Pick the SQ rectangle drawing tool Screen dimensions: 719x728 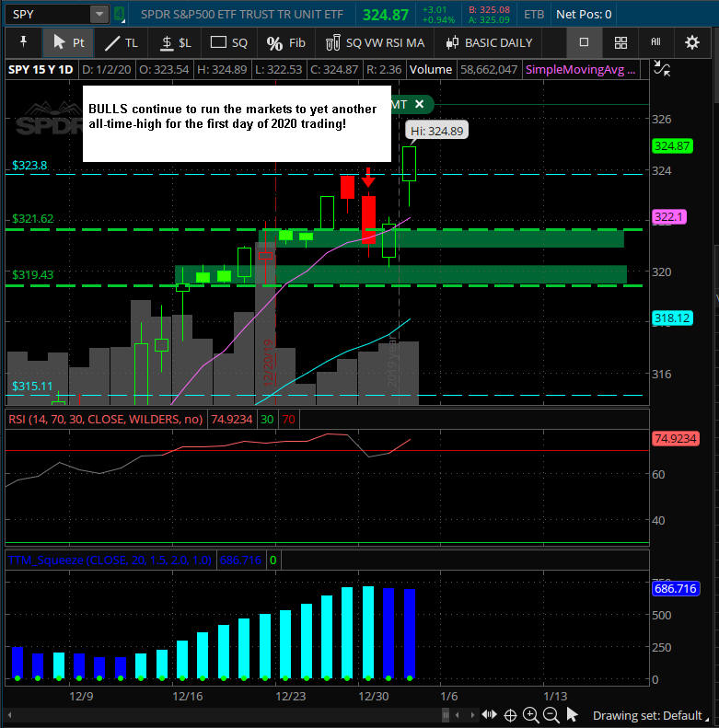(229, 42)
